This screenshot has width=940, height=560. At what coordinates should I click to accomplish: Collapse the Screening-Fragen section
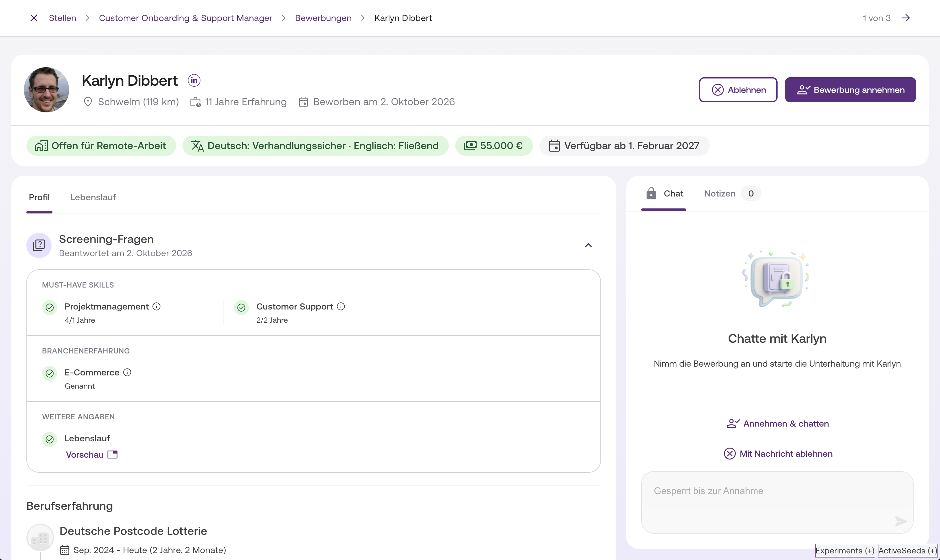[x=588, y=245]
